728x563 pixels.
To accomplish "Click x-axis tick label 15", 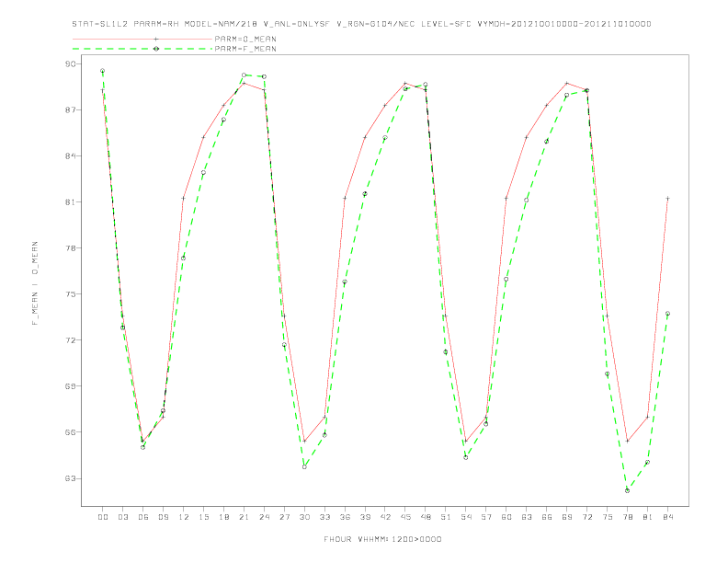I will (x=203, y=517).
